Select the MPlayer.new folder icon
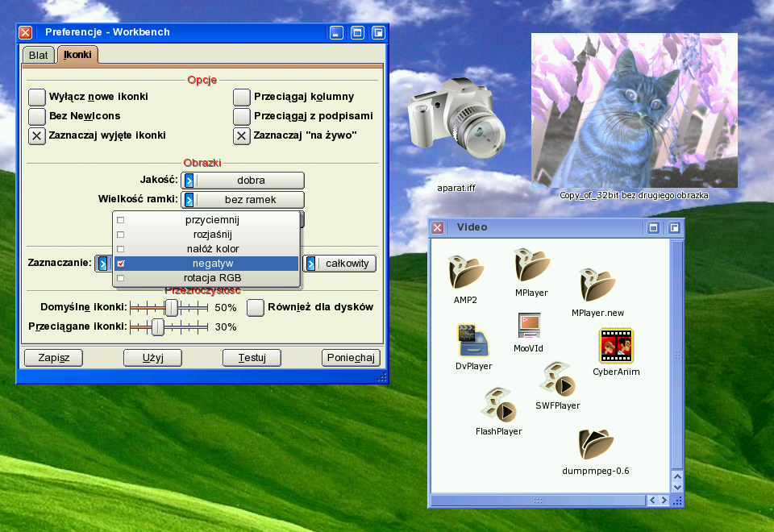The width and height of the screenshot is (774, 532). pos(597,285)
